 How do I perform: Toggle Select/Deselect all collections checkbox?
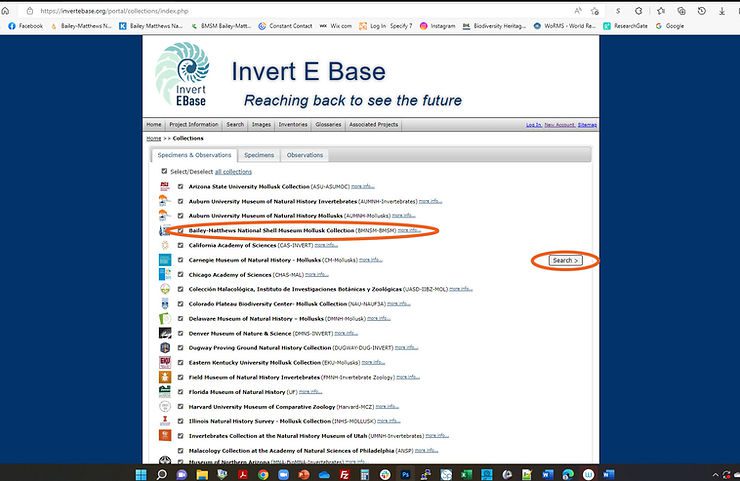[164, 171]
